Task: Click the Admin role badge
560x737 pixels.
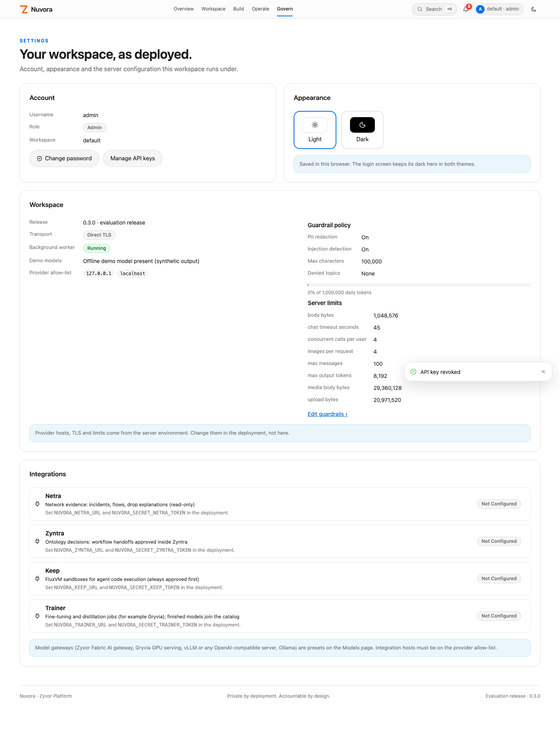Action: point(94,128)
